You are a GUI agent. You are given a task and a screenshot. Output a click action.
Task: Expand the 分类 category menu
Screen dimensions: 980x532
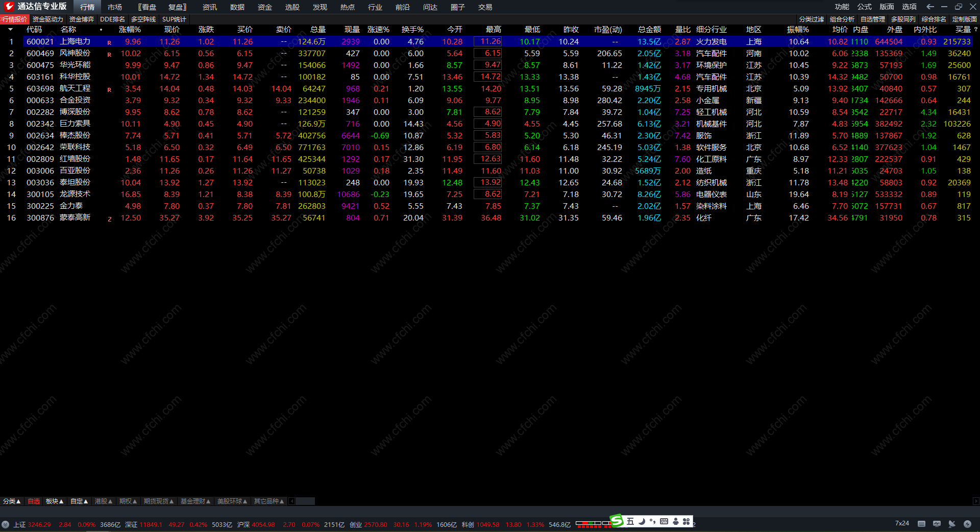12,501
